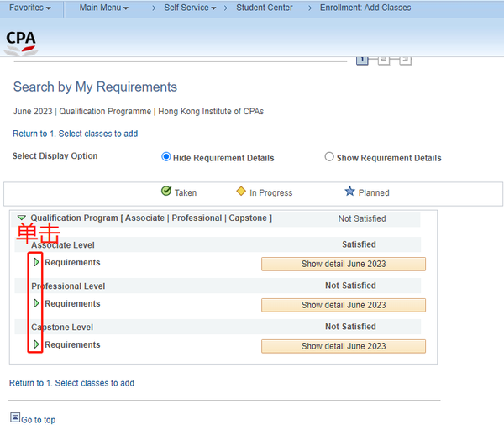Screen dimensions: 504x425
Task: Select Show Requirement Details radio button
Action: click(329, 157)
